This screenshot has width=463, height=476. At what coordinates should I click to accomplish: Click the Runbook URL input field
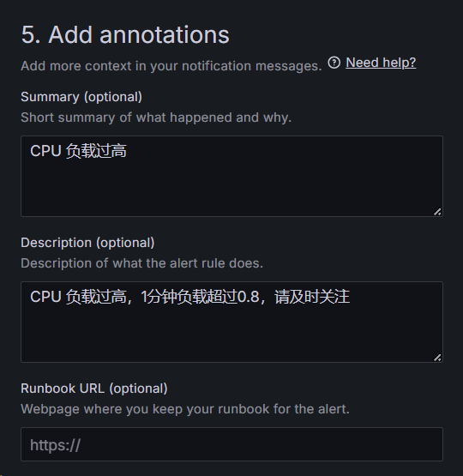[231, 444]
